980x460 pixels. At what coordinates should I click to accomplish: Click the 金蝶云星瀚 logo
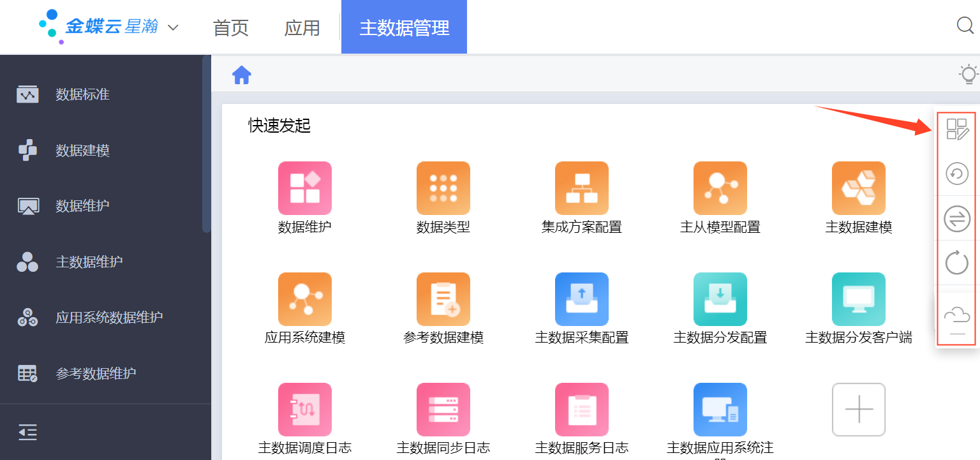(x=99, y=27)
